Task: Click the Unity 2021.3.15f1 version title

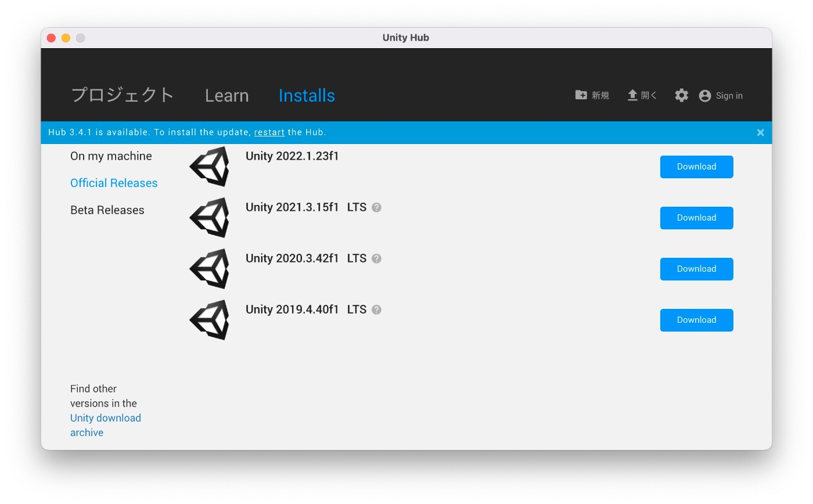Action: [292, 207]
